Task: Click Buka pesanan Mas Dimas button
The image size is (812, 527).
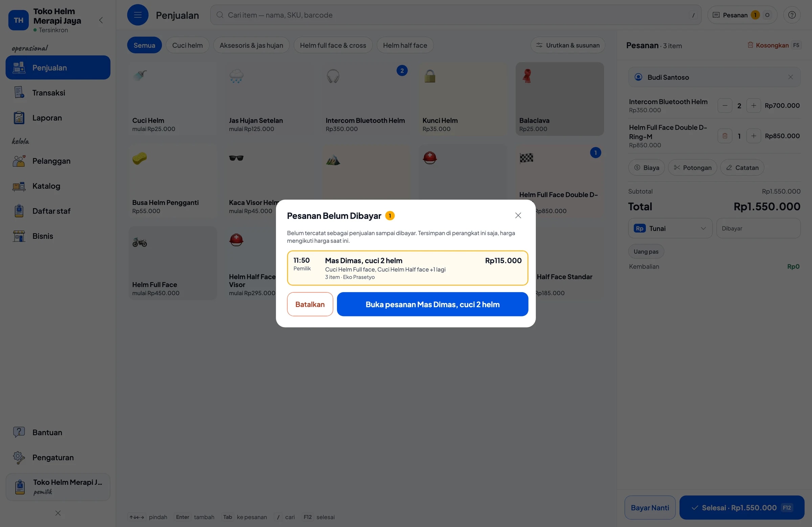Action: coord(432,304)
